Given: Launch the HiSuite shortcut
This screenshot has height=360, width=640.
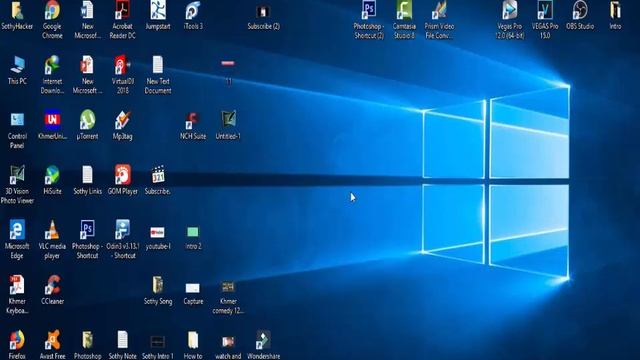Looking at the screenshot, I should 52,175.
